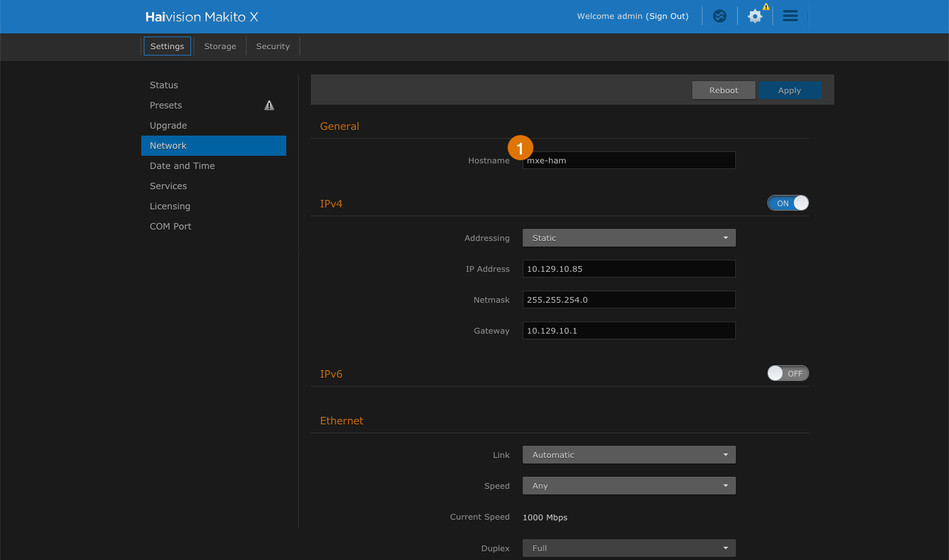Expand the Link dropdown under Ethernet
949x560 pixels.
tap(629, 454)
